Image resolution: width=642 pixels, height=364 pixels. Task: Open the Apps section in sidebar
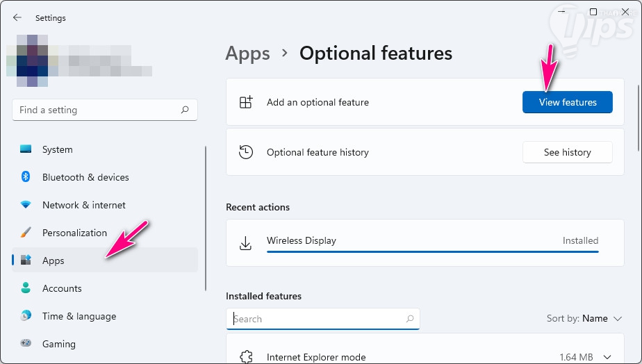click(x=53, y=260)
